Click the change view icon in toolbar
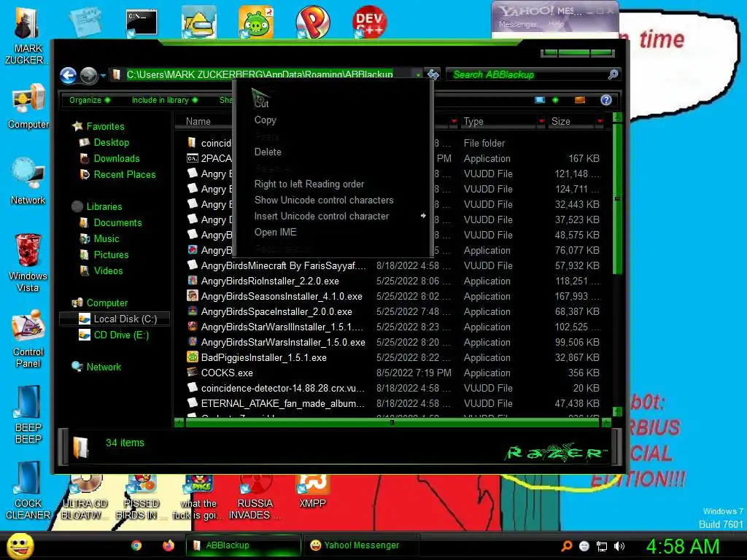The height and width of the screenshot is (560, 747). click(540, 100)
